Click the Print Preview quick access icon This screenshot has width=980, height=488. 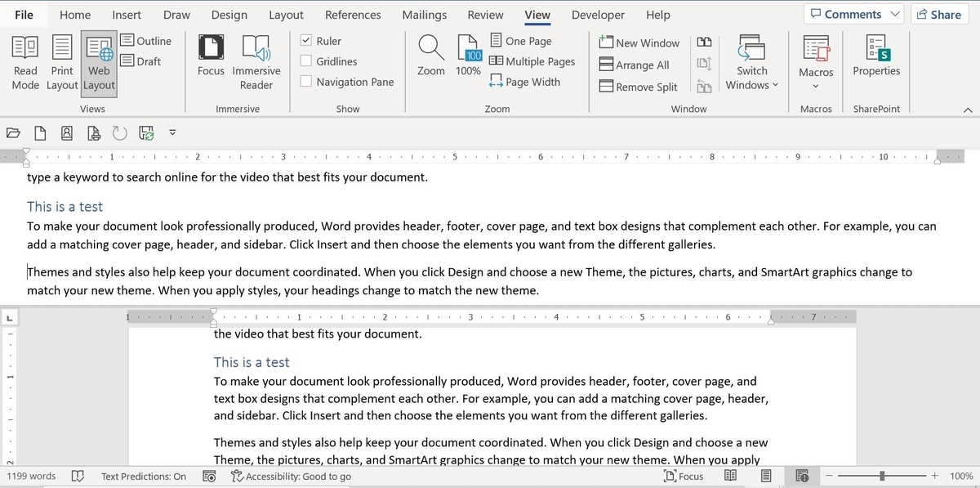pyautogui.click(x=92, y=132)
